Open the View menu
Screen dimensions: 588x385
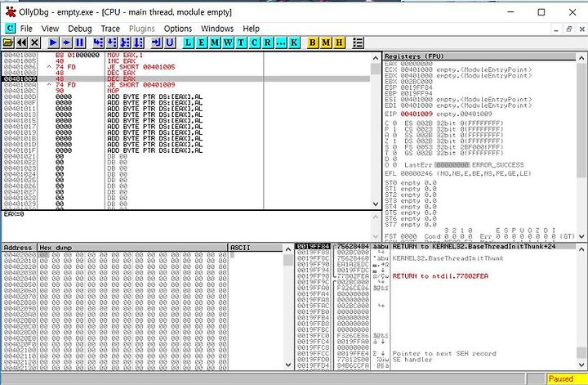[50, 29]
